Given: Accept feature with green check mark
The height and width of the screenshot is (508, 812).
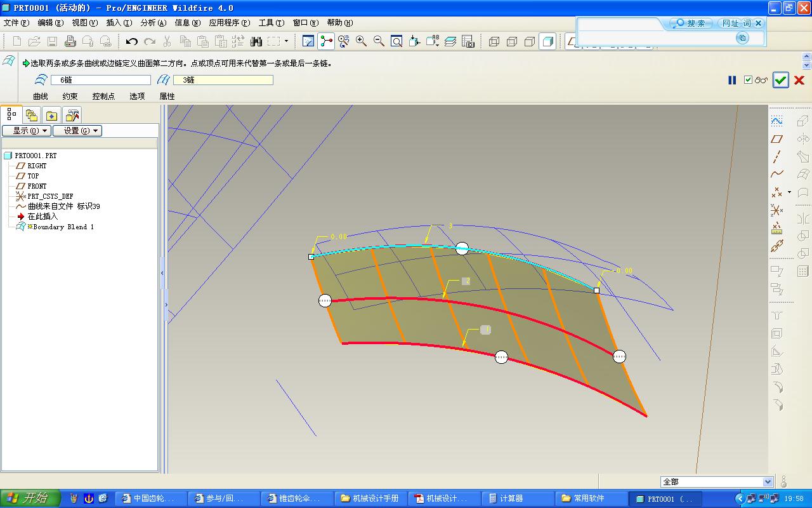Looking at the screenshot, I should point(781,80).
